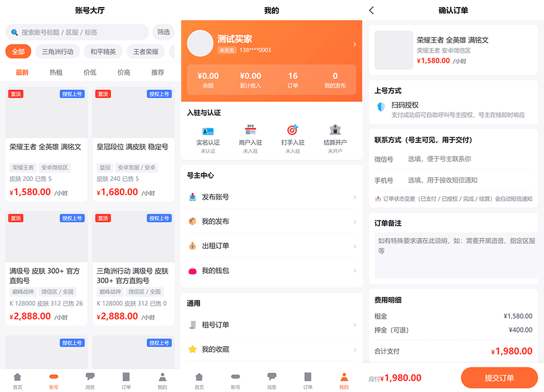
Task: Click the search magnifier icon in 账号大厅
Action: [x=15, y=32]
